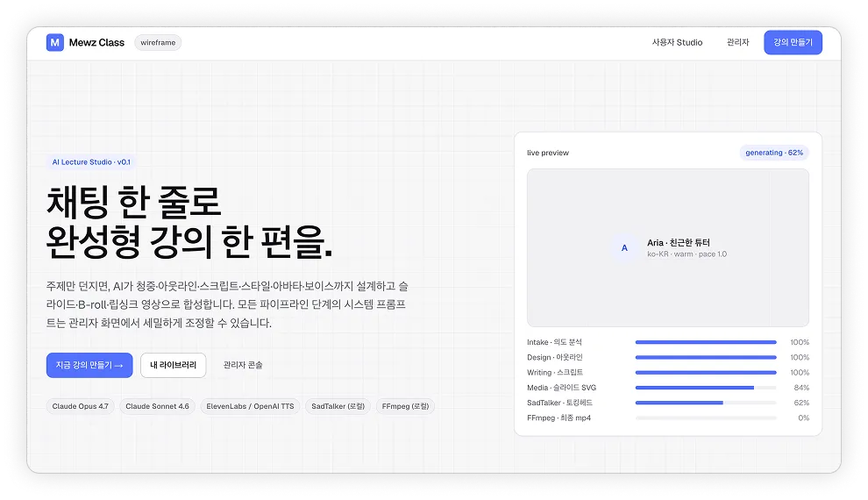Click the Media 슬라이드 SVG progress bar
This screenshot has width=868, height=500.
tap(706, 388)
